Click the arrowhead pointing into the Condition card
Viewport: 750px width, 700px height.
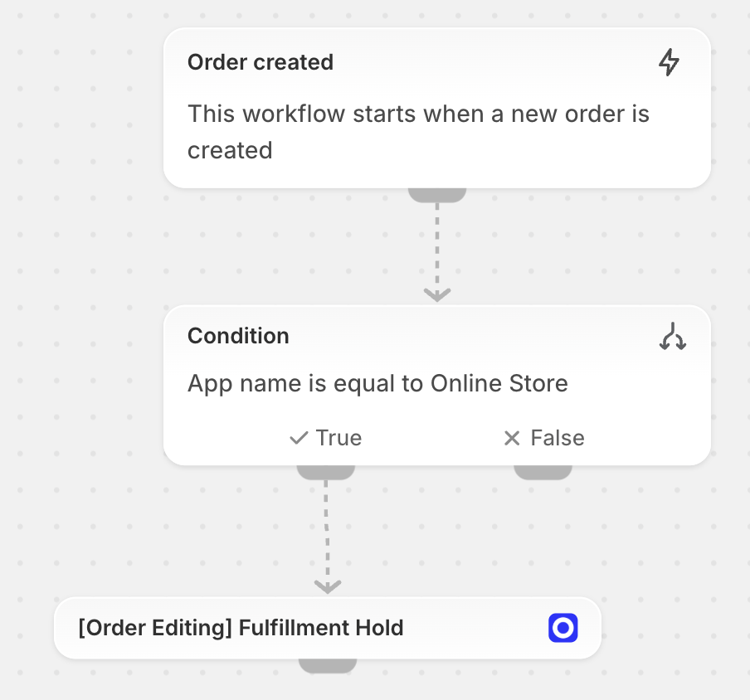pos(437,294)
